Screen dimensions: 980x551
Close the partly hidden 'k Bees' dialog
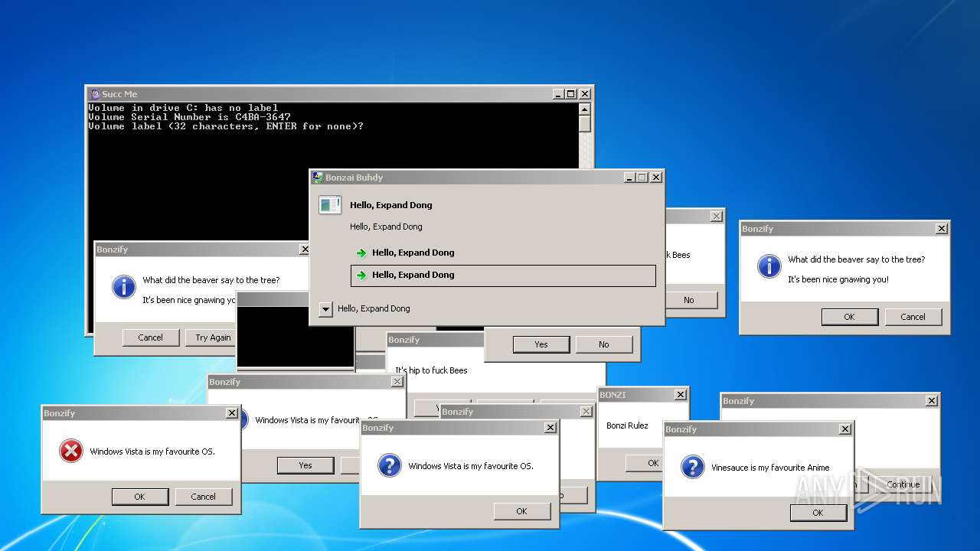(717, 217)
